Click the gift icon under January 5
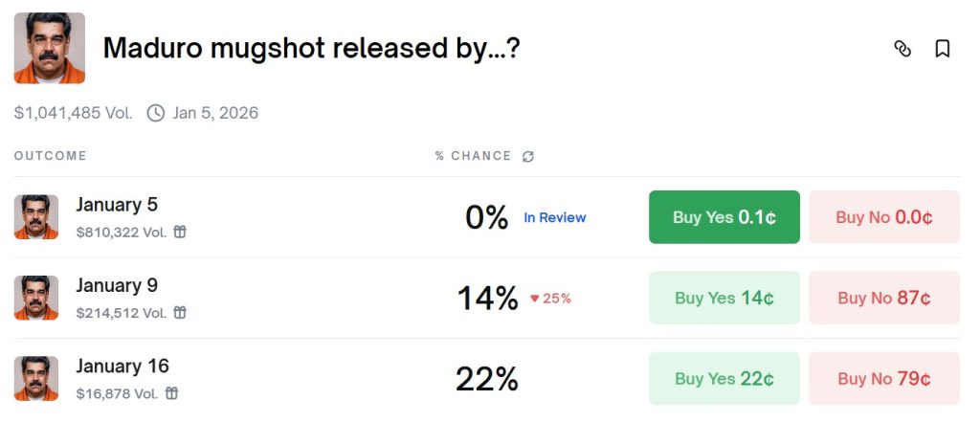Image resolution: width=980 pixels, height=423 pixels. pos(180,232)
